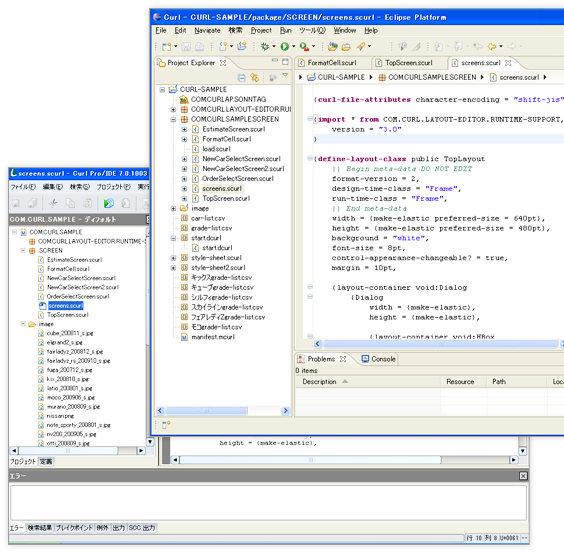This screenshot has width=564, height=553.
Task: Click the Description column header in Problems
Action: click(368, 382)
